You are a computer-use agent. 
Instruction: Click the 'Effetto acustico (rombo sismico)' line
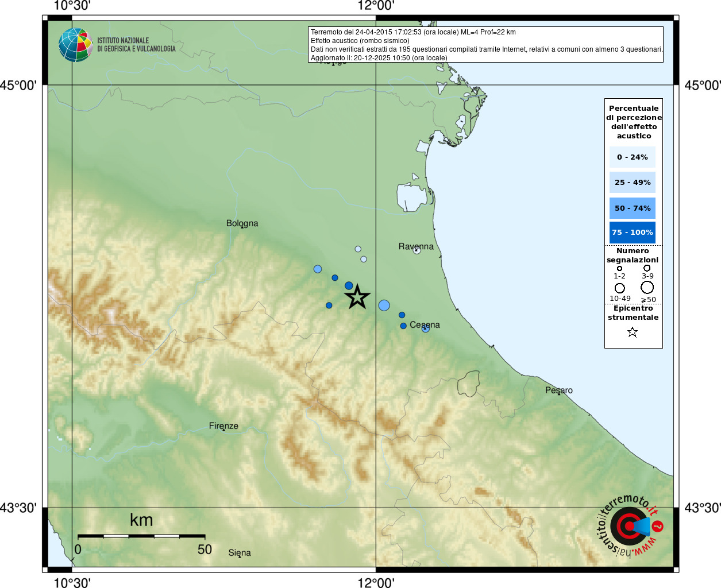(360, 41)
